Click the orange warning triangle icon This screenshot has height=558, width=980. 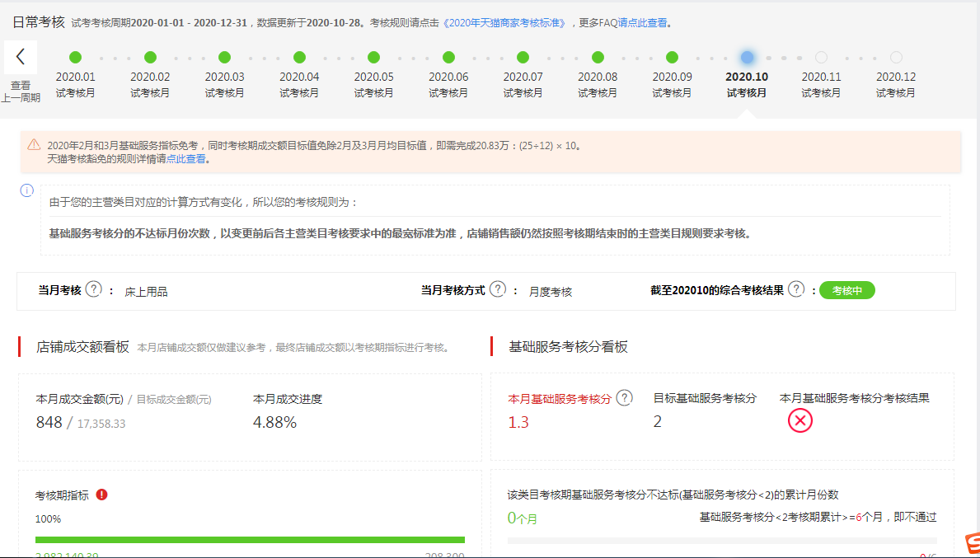point(34,145)
